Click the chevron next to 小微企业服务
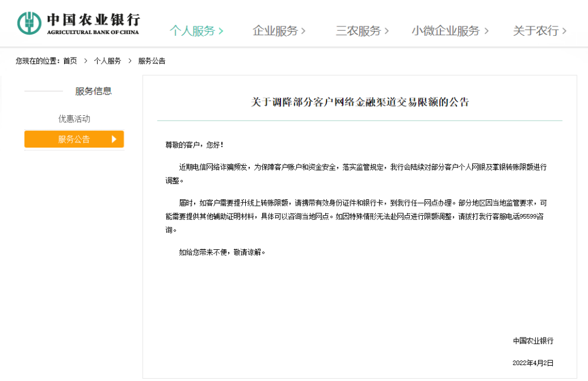 (x=486, y=31)
